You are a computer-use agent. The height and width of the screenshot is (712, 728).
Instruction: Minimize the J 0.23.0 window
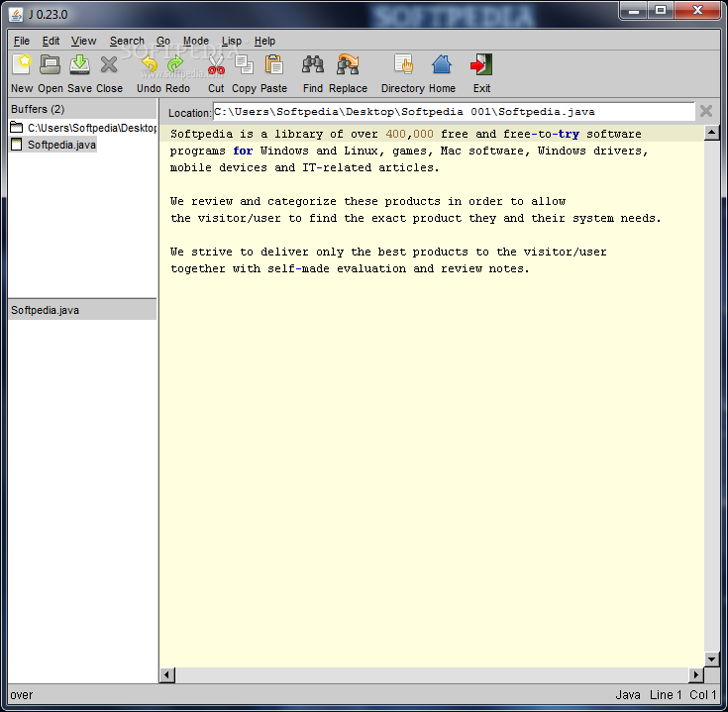pos(634,10)
